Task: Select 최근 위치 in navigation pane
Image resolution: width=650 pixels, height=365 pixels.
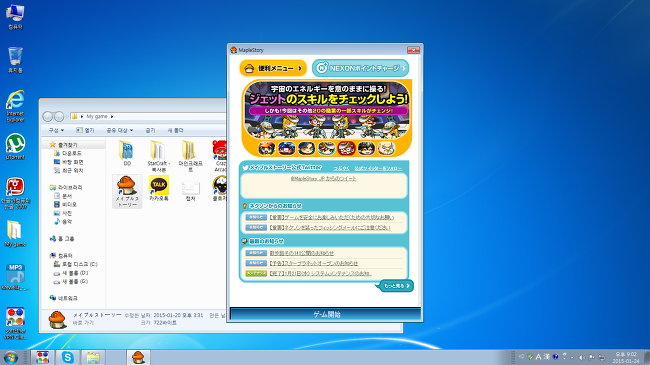Action: (73, 170)
